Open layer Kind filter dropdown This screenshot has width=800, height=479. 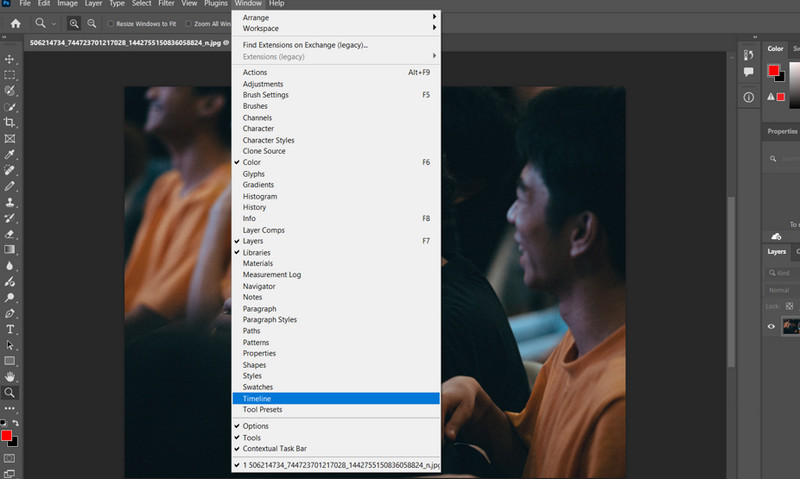click(782, 273)
